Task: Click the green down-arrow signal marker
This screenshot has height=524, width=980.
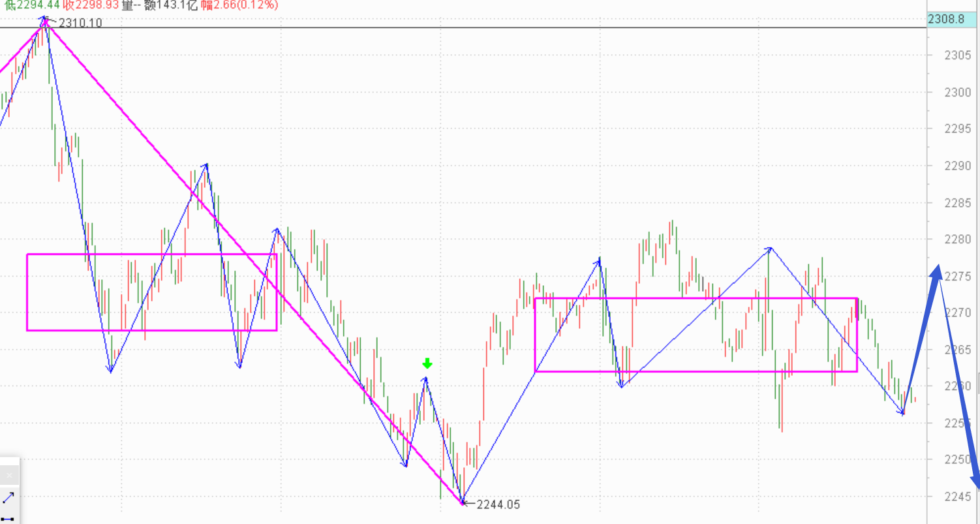Action: tap(427, 363)
